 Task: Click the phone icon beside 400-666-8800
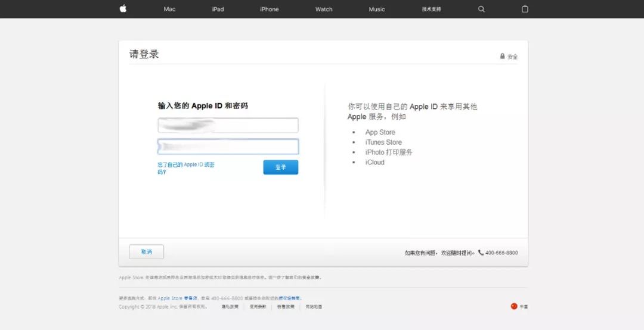click(x=481, y=253)
